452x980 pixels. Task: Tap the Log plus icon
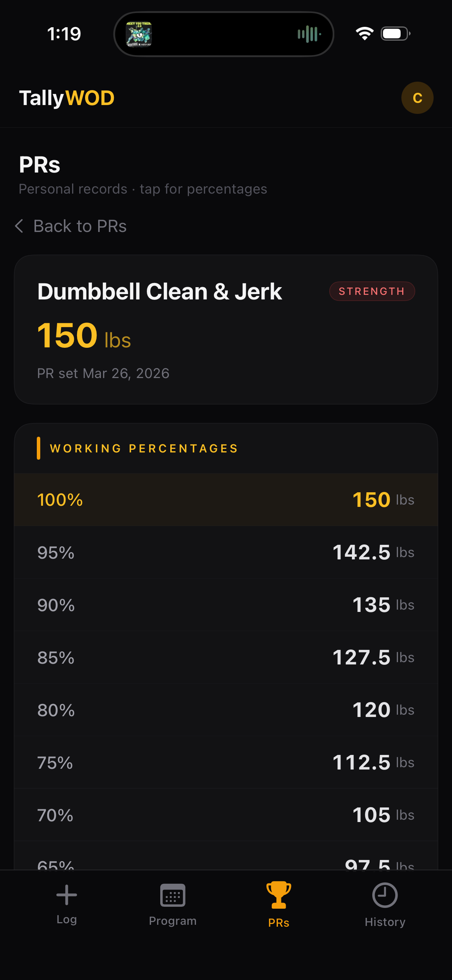coord(67,895)
